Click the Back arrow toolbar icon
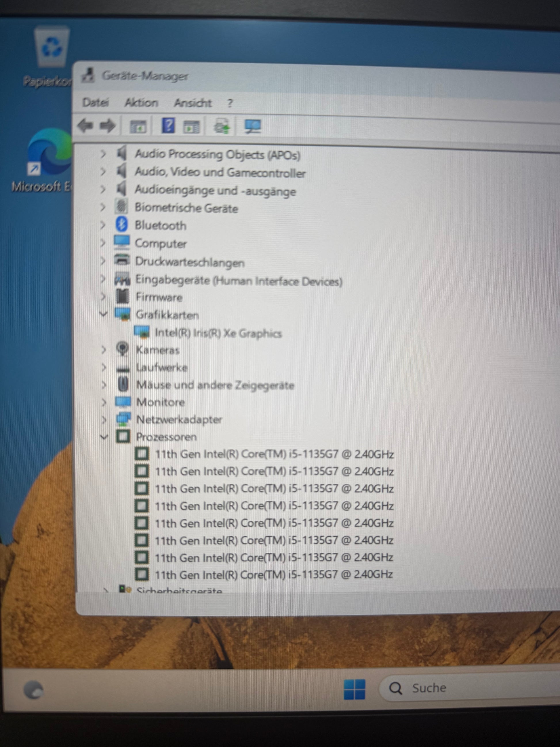Viewport: 560px width, 747px height. pos(85,126)
